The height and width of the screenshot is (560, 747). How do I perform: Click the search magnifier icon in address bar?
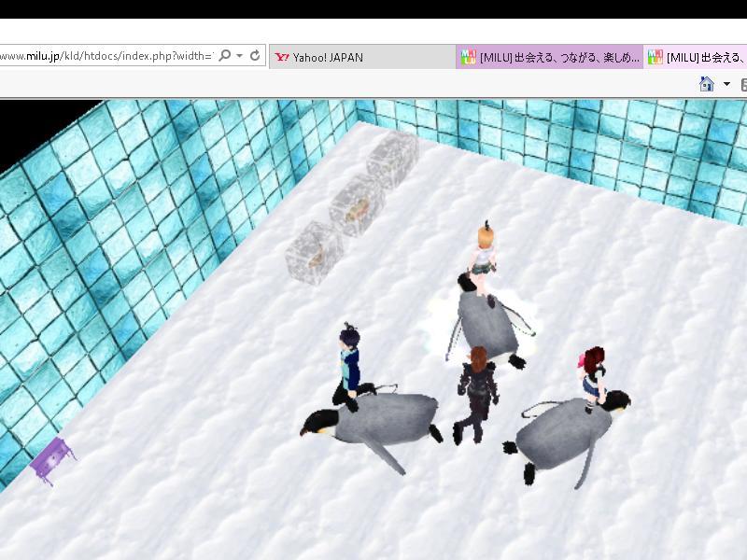225,56
